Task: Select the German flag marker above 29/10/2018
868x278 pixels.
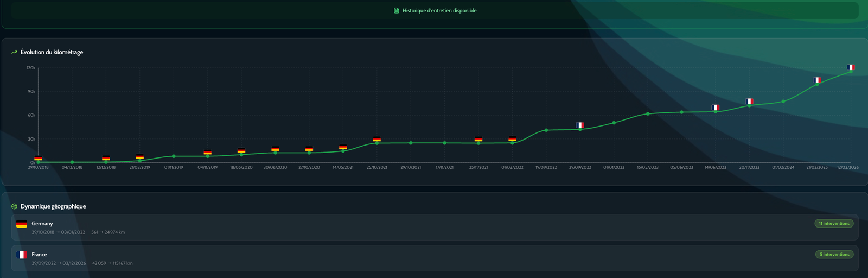Action: tap(38, 158)
